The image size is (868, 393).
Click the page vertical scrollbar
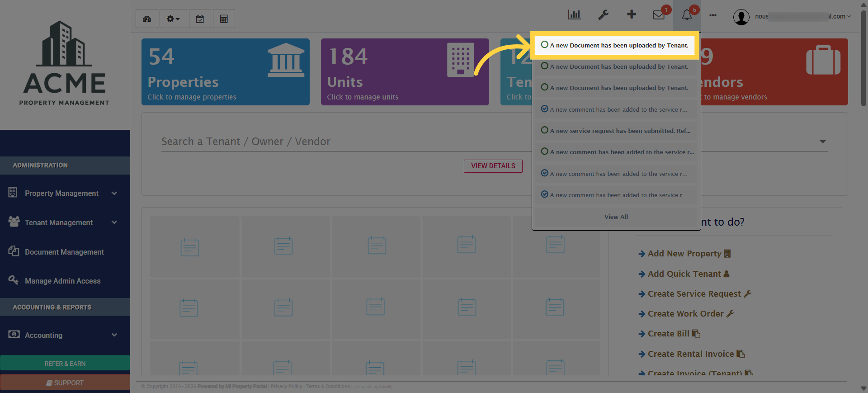[x=863, y=59]
